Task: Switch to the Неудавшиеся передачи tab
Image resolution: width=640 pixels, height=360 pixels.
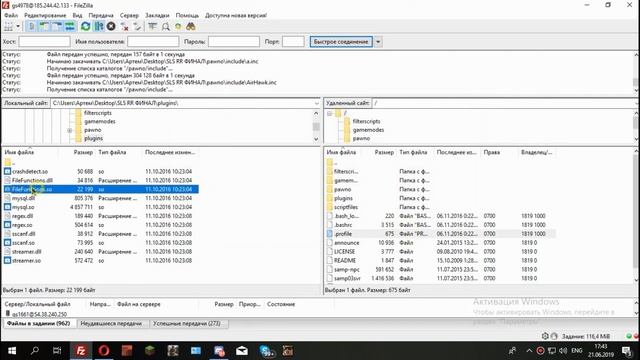Action: click(x=111, y=323)
